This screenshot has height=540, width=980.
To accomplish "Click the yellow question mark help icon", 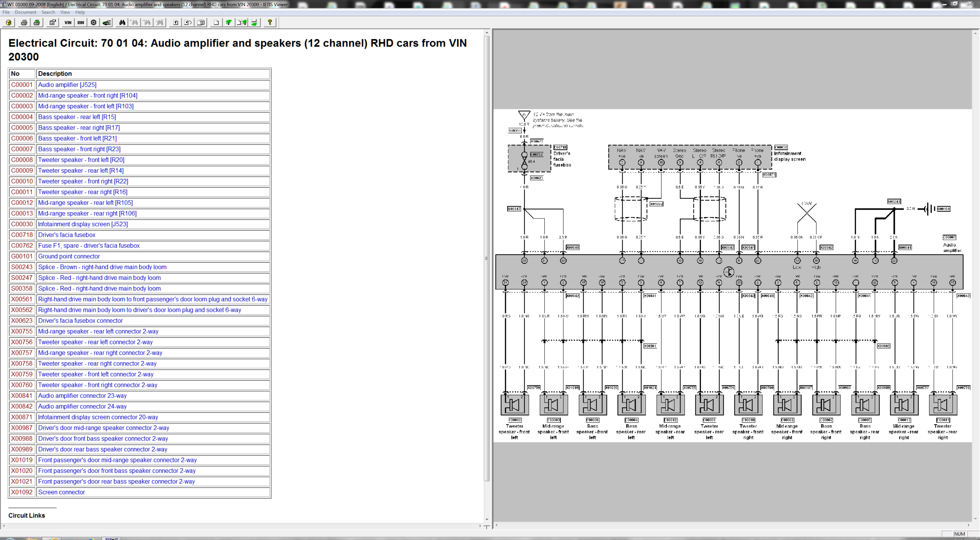I will click(270, 22).
